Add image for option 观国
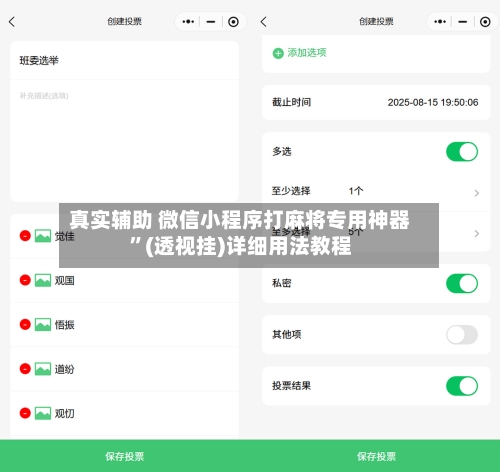Screen dimensions: 500x472 43,280
